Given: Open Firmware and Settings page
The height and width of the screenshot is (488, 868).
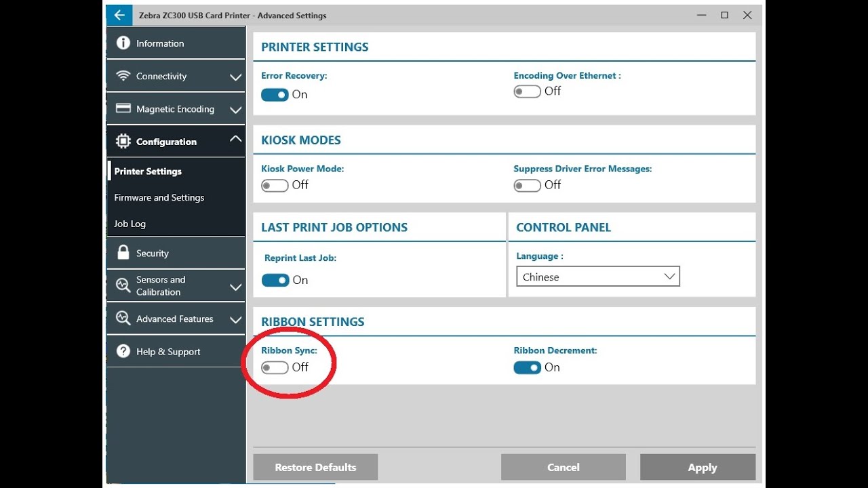Looking at the screenshot, I should point(159,197).
